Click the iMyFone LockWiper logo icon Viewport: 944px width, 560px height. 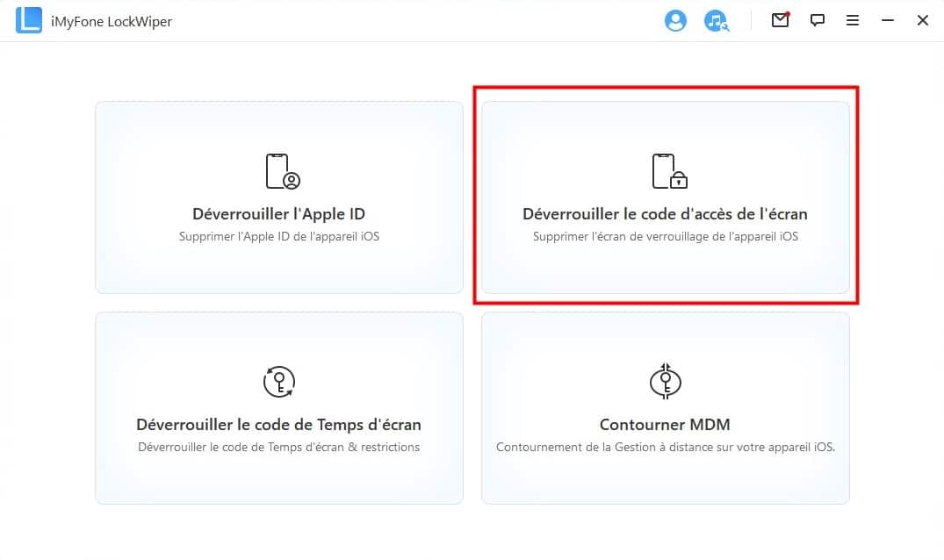[x=28, y=21]
